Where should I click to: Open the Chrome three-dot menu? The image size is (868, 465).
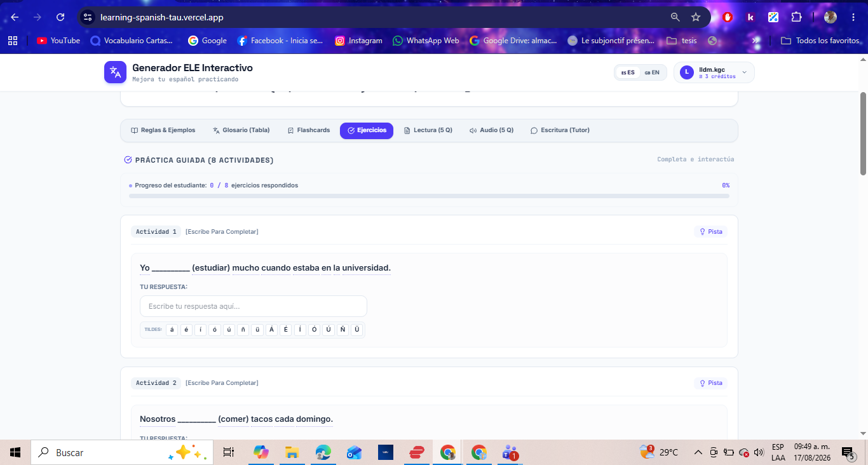pyautogui.click(x=853, y=17)
